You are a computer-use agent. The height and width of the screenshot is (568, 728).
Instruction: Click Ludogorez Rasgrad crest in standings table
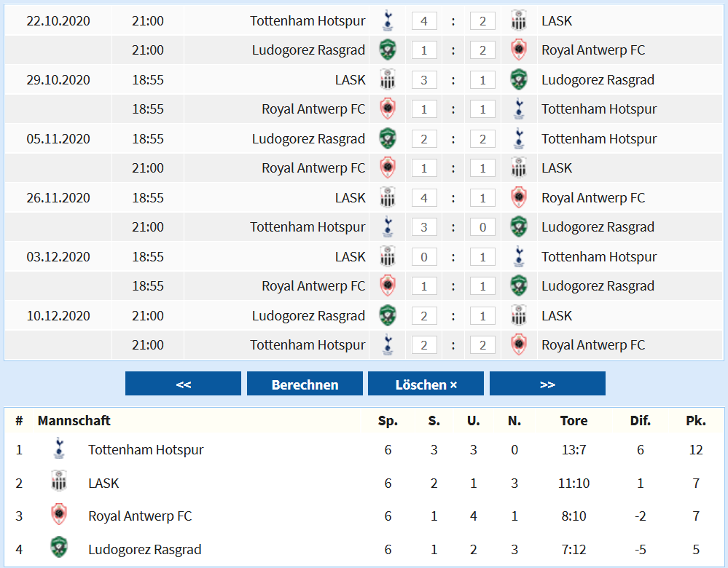(x=59, y=548)
